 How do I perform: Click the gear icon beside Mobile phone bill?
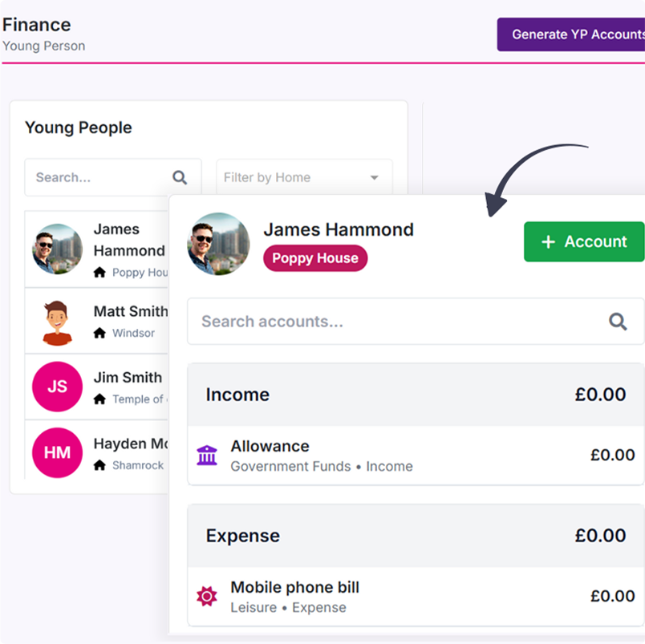(208, 596)
